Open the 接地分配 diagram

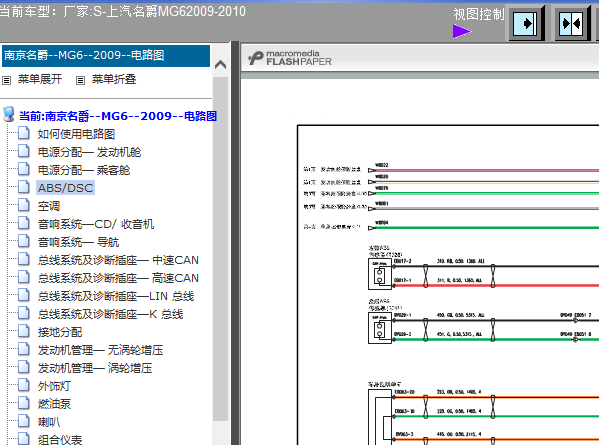point(60,332)
